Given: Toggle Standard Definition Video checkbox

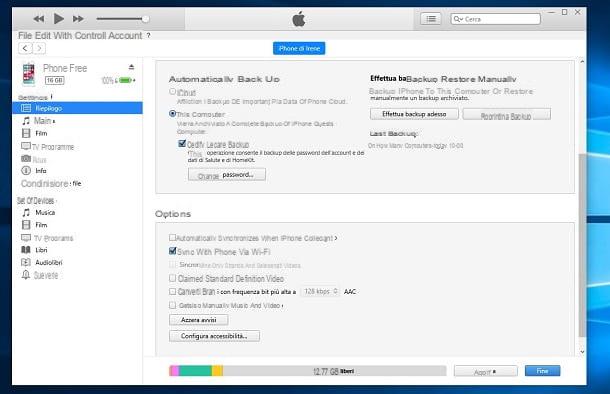Looking at the screenshot, I should pyautogui.click(x=172, y=278).
